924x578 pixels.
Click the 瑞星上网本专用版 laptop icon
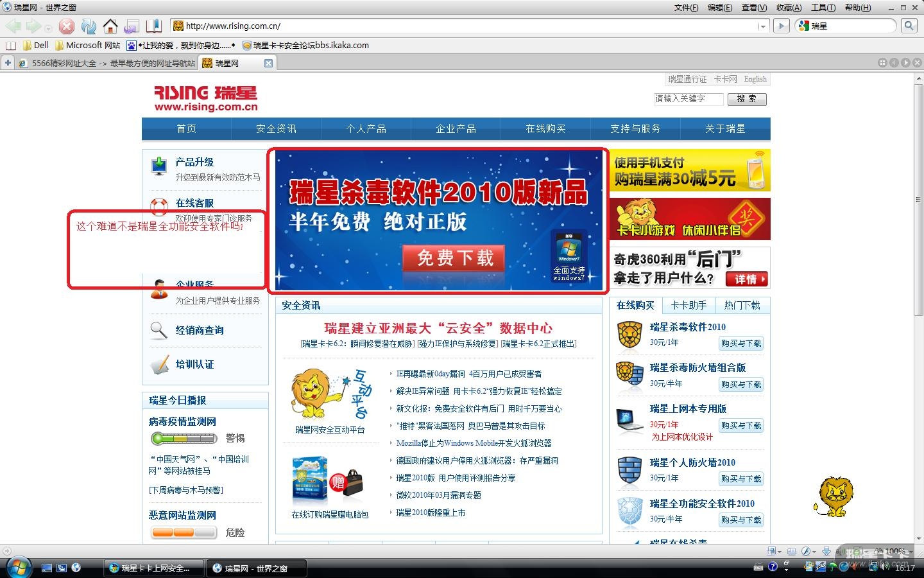[629, 421]
